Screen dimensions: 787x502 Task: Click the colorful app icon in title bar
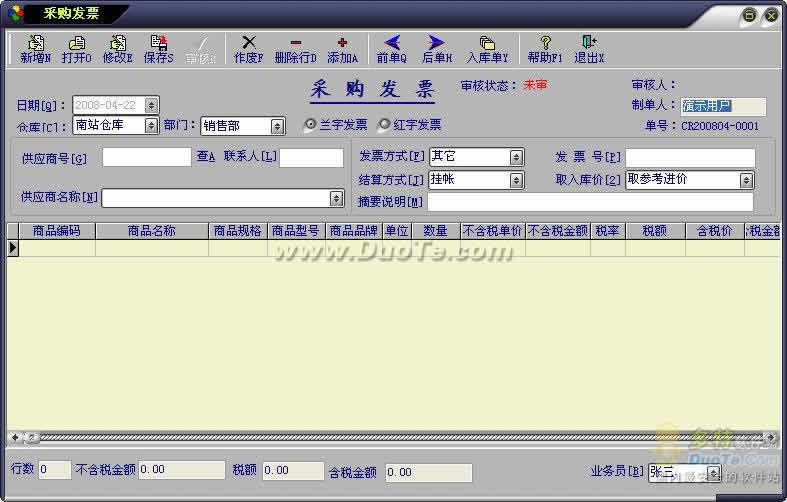[16, 14]
